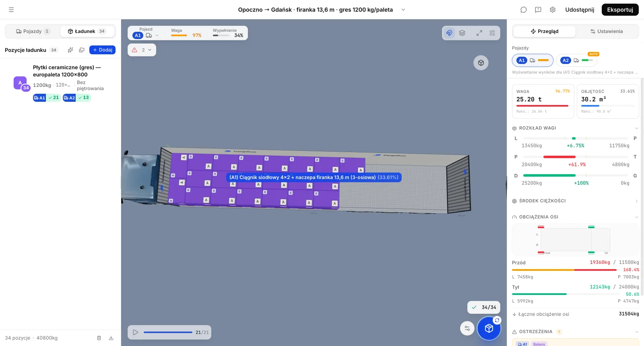Click the WAGA 25.20 t card
Screen dimensions: 644x346
pos(543,101)
